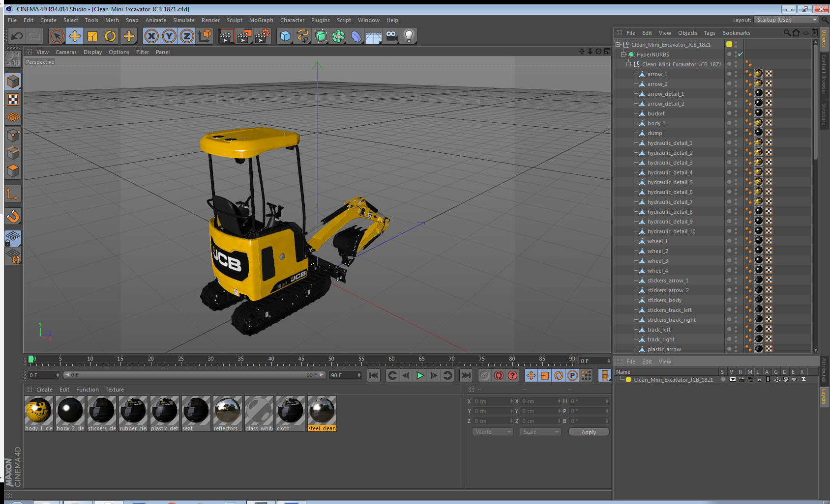Select the wheel_3 object
The height and width of the screenshot is (504, 830).
(x=657, y=261)
